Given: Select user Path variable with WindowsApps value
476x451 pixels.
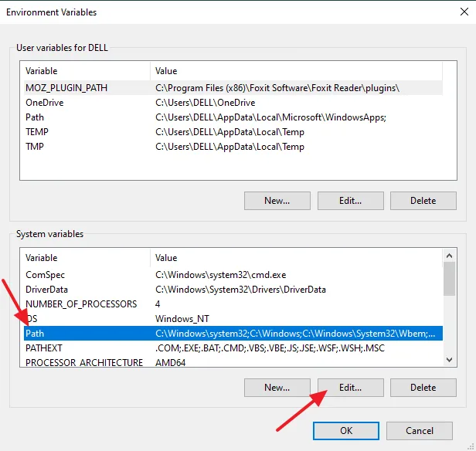Looking at the screenshot, I should [x=233, y=117].
